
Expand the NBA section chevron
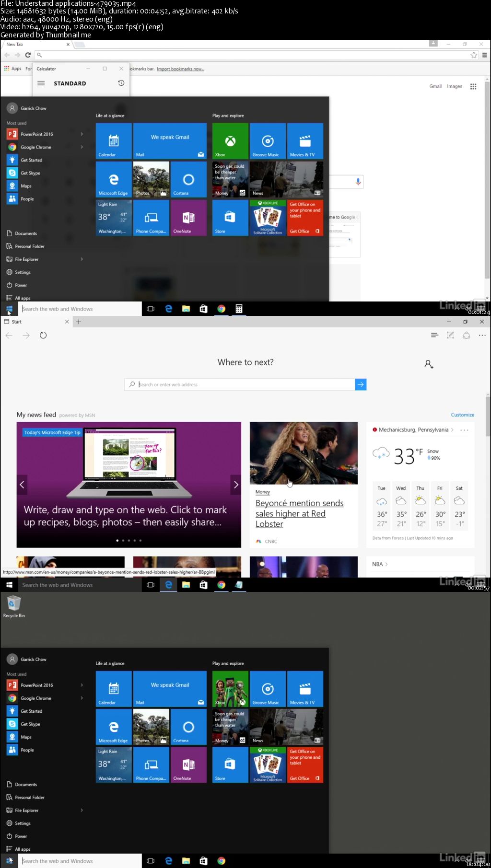(x=386, y=564)
